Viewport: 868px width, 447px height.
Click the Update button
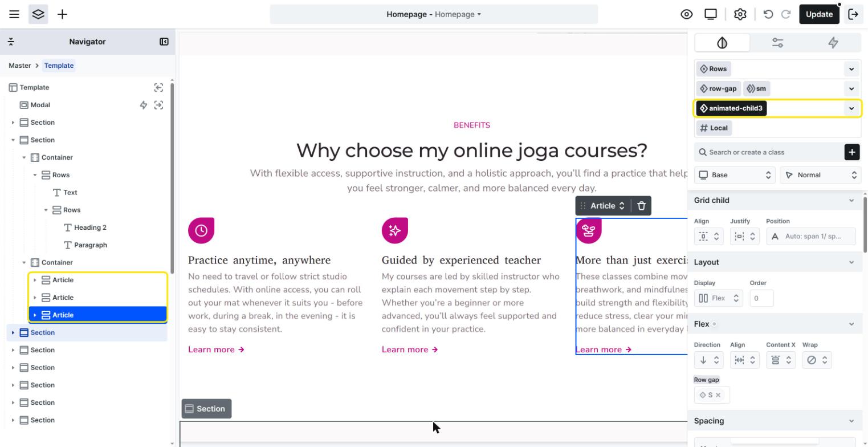(820, 14)
